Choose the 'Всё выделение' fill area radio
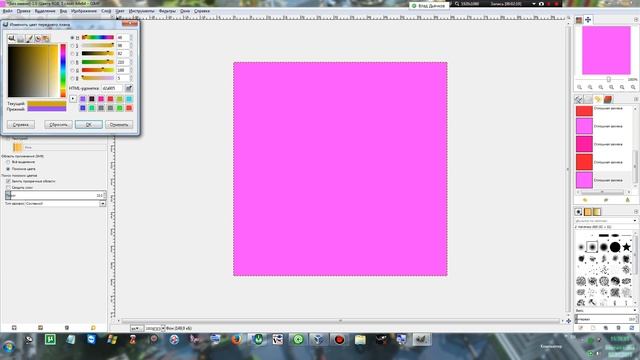This screenshot has width=640, height=360. click(8, 162)
